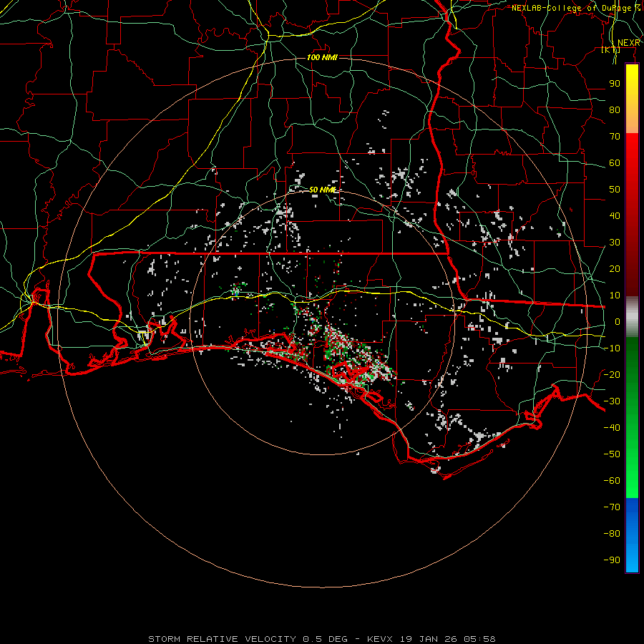
Task: Click the -30 value on the velocity scale
Action: 612,401
